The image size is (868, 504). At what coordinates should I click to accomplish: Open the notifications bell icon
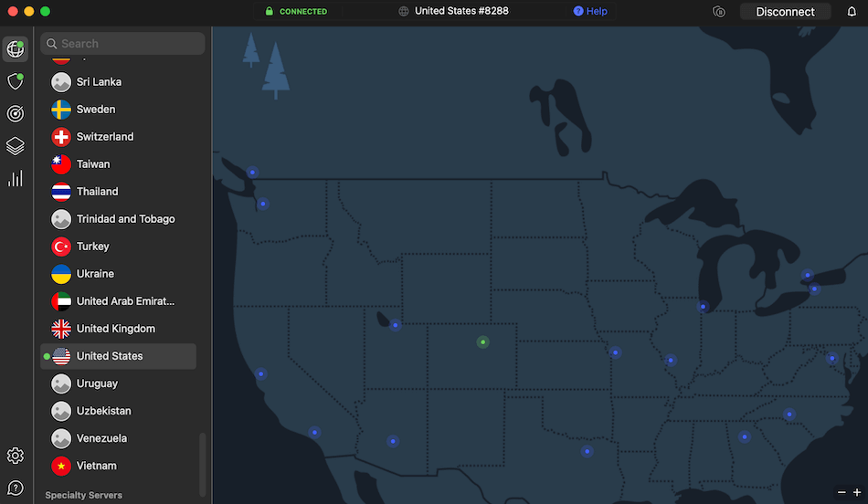(852, 12)
